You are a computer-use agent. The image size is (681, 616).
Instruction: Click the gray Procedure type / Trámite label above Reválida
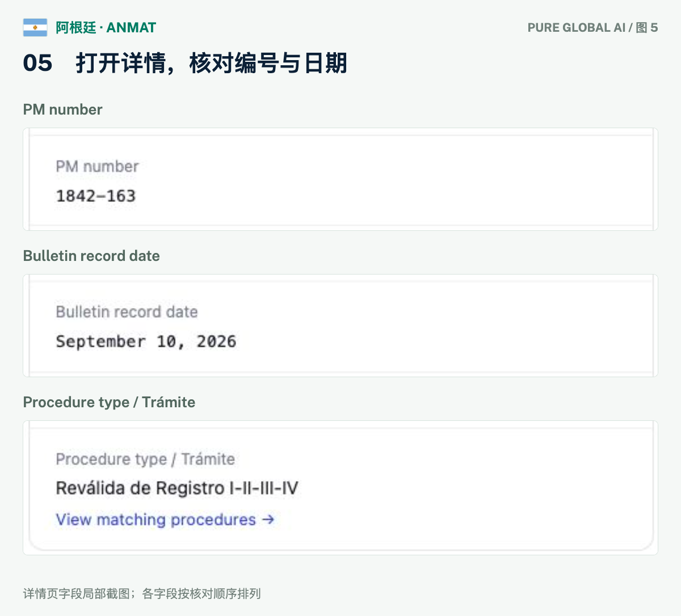click(145, 459)
